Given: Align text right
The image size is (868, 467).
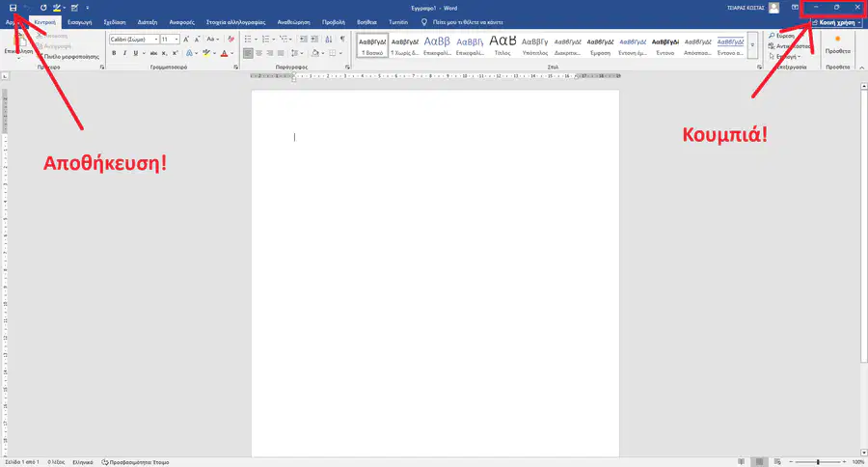Looking at the screenshot, I should click(270, 53).
